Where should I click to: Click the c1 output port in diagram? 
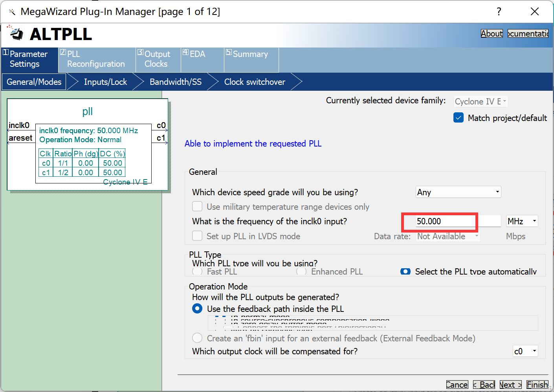pyautogui.click(x=161, y=138)
